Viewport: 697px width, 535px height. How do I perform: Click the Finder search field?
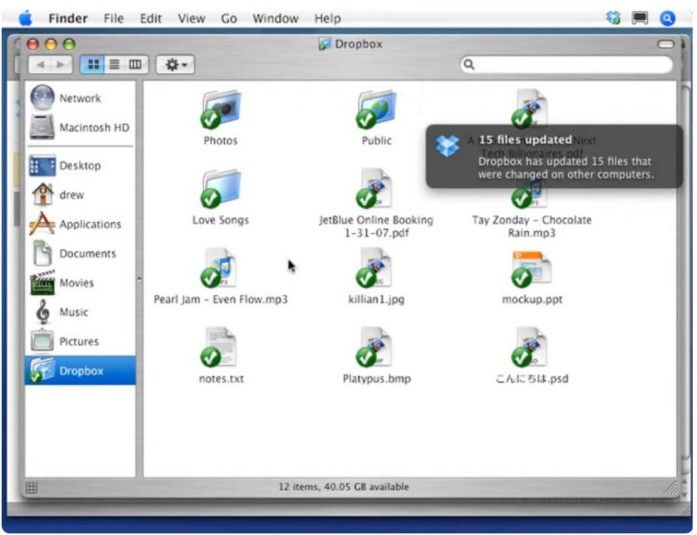[x=566, y=65]
